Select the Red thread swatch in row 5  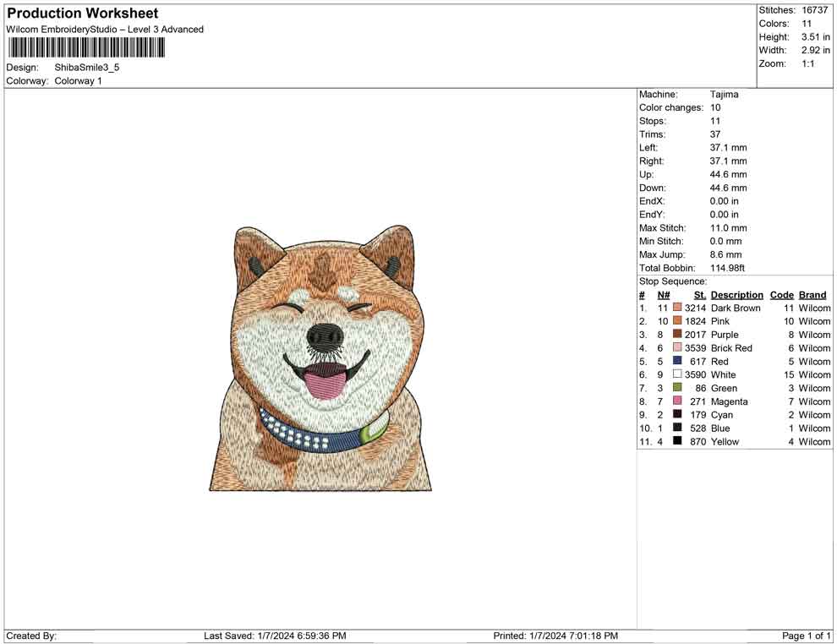tap(677, 362)
